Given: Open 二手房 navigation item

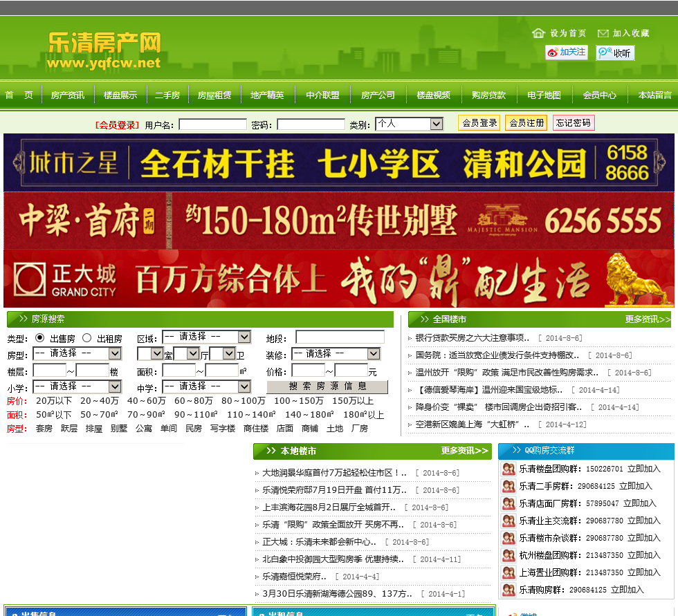Looking at the screenshot, I should 167,95.
